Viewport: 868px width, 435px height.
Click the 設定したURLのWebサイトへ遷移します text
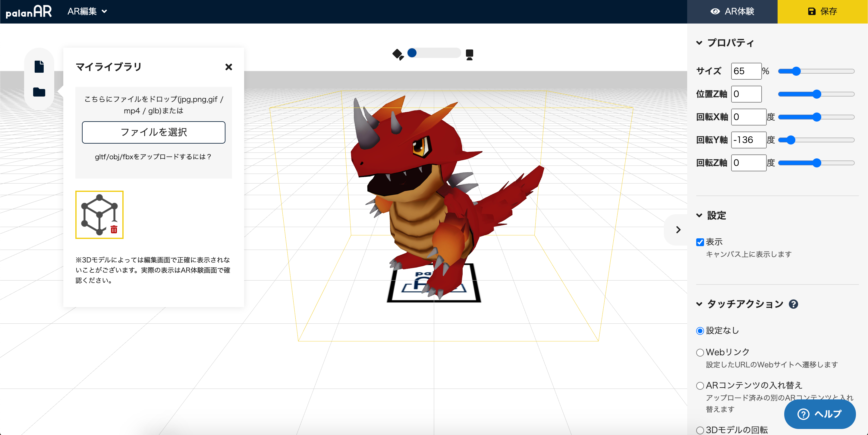coord(772,364)
